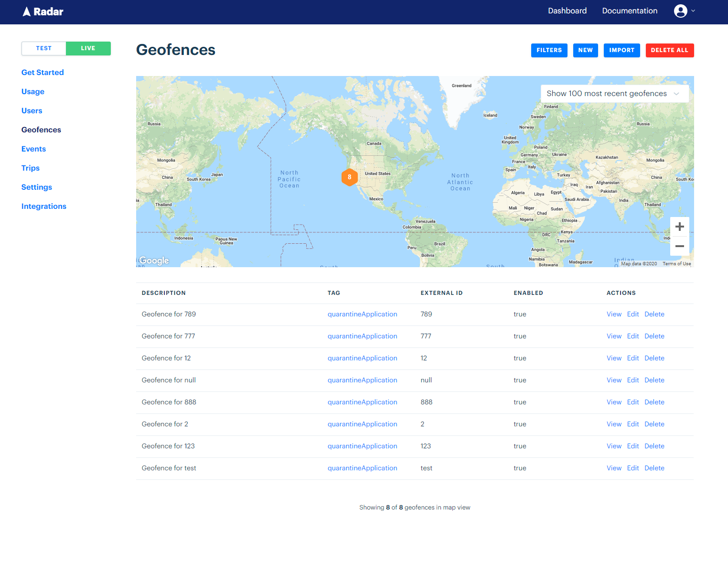
Task: Click the Geofence for 888 description text
Action: [x=169, y=402]
